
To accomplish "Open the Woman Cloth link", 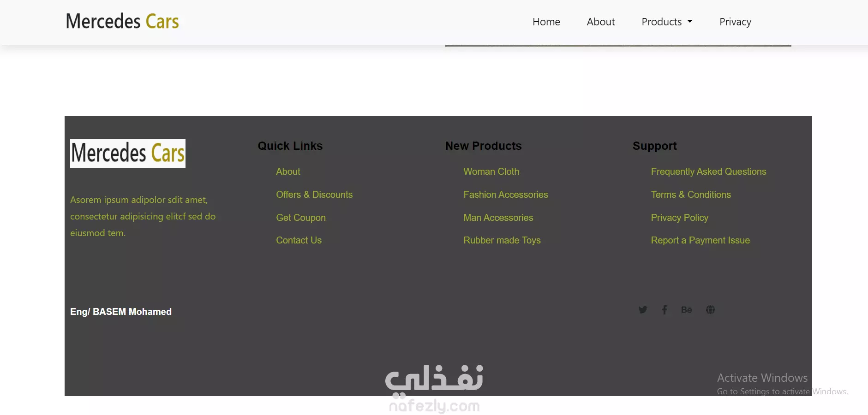I will click(491, 172).
